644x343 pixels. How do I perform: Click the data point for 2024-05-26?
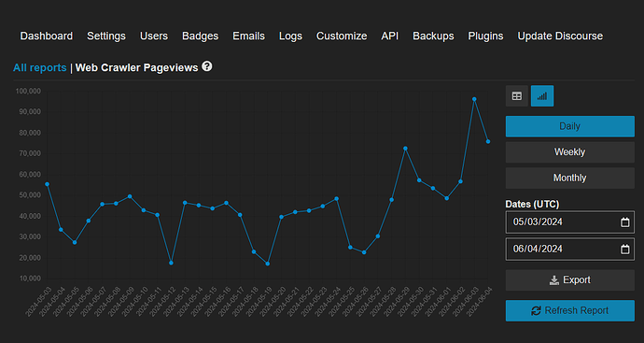(364, 252)
